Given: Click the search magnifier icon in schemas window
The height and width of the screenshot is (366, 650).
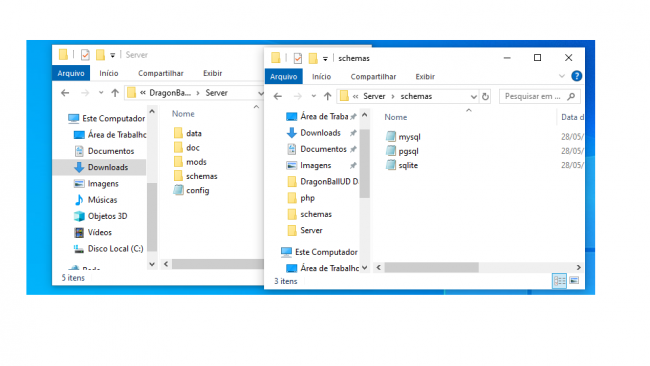Looking at the screenshot, I should 571,97.
